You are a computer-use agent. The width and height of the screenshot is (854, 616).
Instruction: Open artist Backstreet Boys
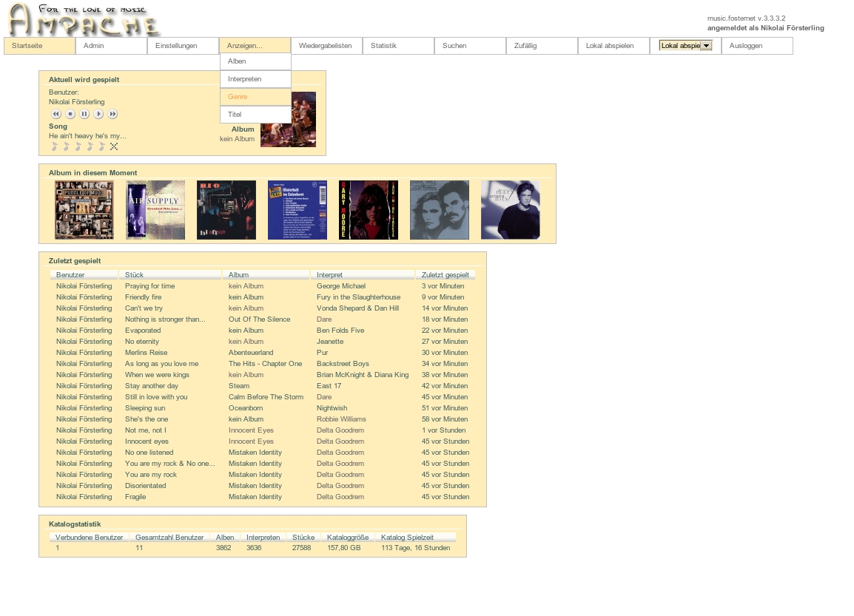tap(343, 364)
